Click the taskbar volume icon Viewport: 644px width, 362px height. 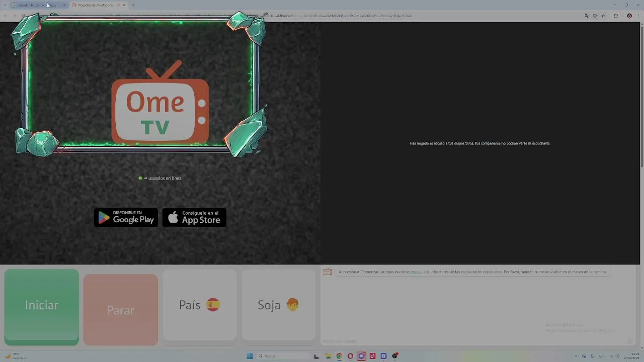pos(617,356)
